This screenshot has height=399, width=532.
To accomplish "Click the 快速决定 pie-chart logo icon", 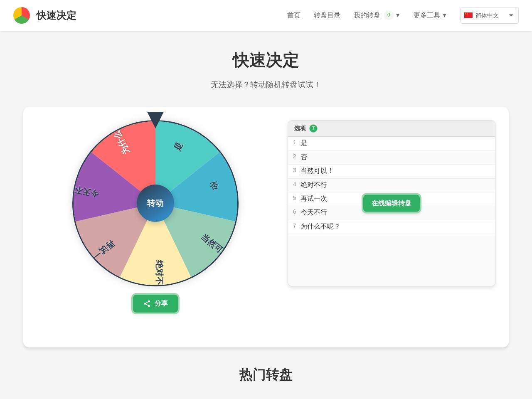I will [x=22, y=15].
